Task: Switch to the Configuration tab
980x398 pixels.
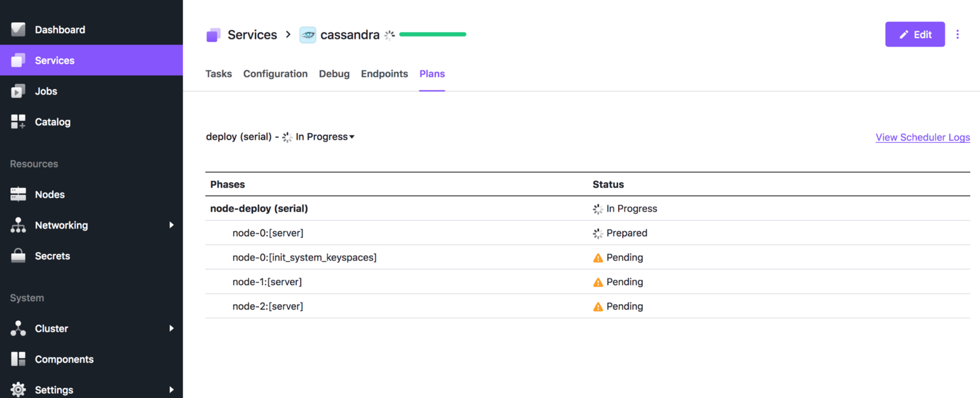Action: pos(276,74)
